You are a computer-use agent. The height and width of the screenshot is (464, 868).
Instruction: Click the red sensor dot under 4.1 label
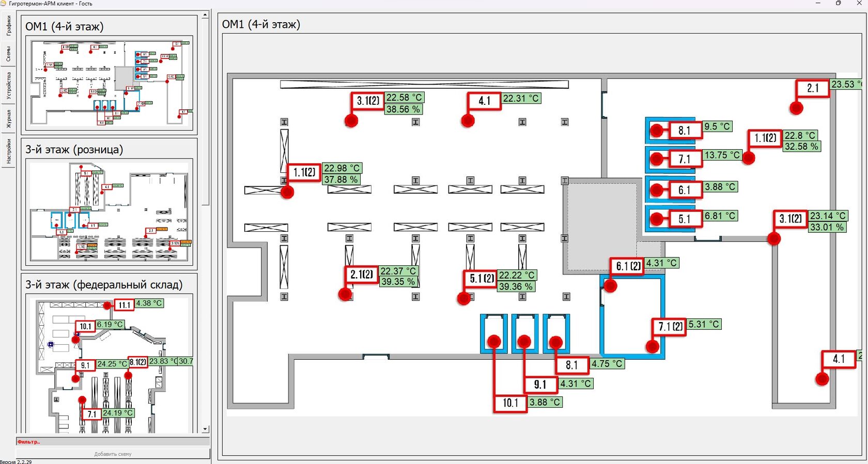[468, 121]
